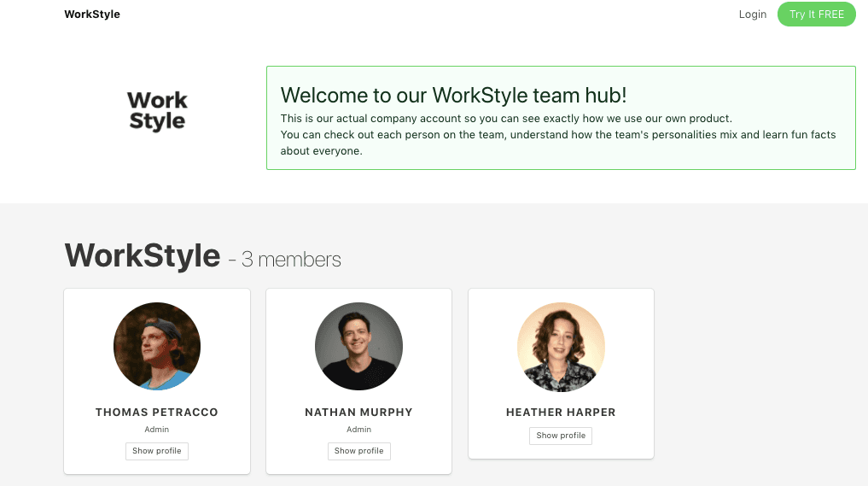Click Thomas Petracco's avatar photo
Image resolution: width=868 pixels, height=486 pixels.
coord(157,347)
